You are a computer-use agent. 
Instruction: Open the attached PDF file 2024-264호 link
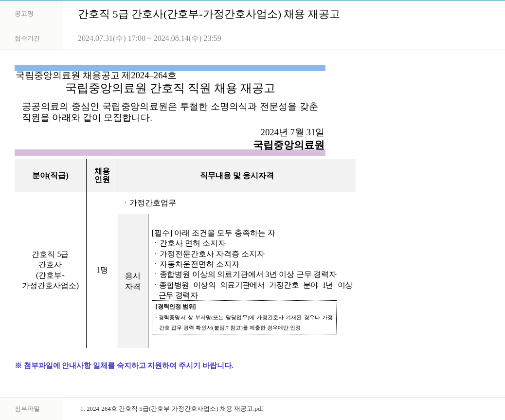coord(172,409)
